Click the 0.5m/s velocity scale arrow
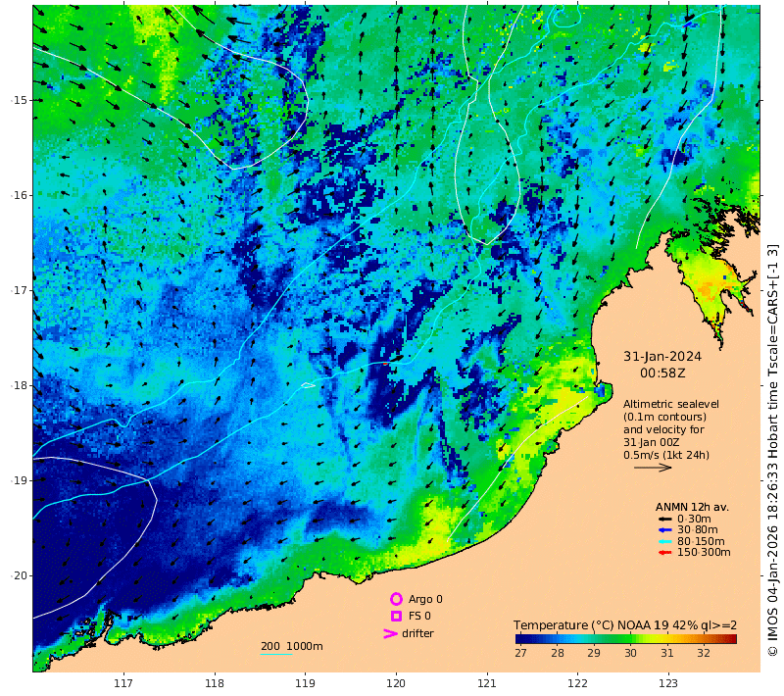Viewport: 784px width, 696px height. 653,468
